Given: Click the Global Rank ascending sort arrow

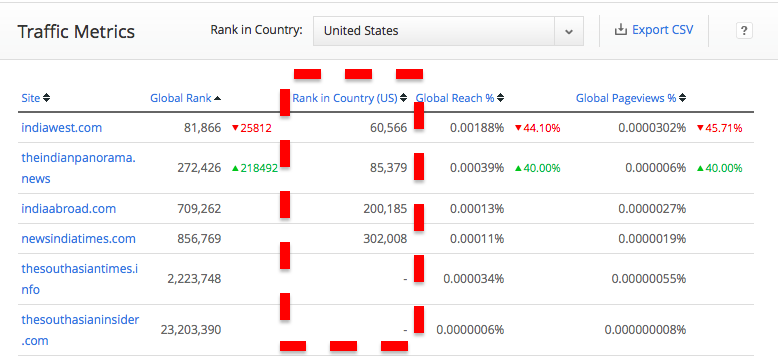Looking at the screenshot, I should coord(217,98).
